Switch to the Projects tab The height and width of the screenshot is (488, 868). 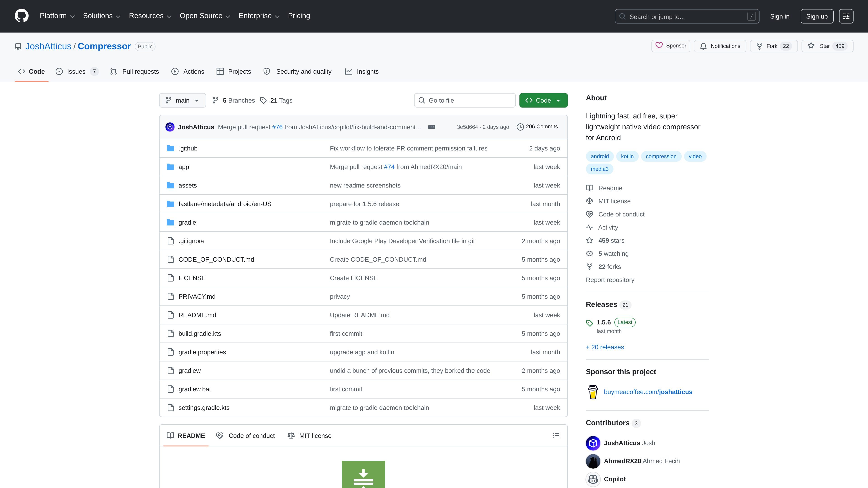coord(234,71)
